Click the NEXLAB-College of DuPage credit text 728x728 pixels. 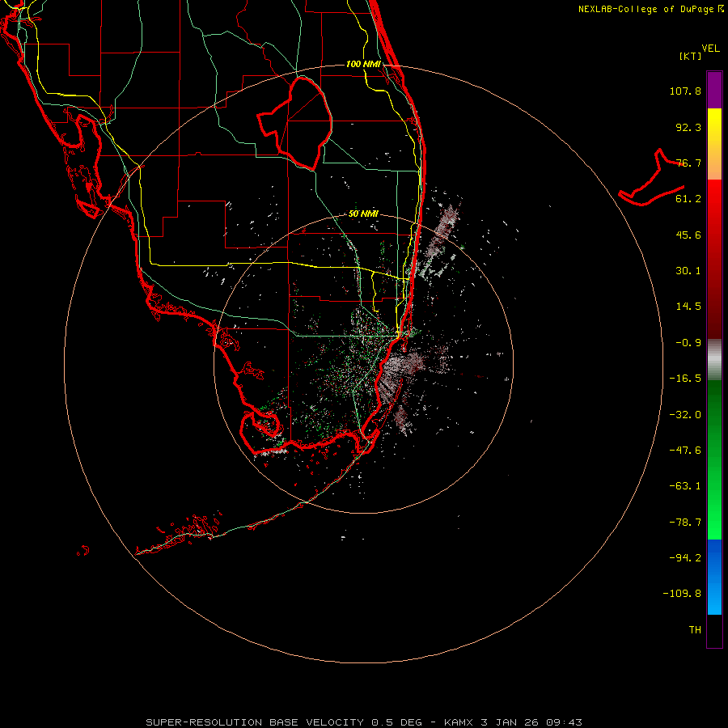(x=650, y=9)
